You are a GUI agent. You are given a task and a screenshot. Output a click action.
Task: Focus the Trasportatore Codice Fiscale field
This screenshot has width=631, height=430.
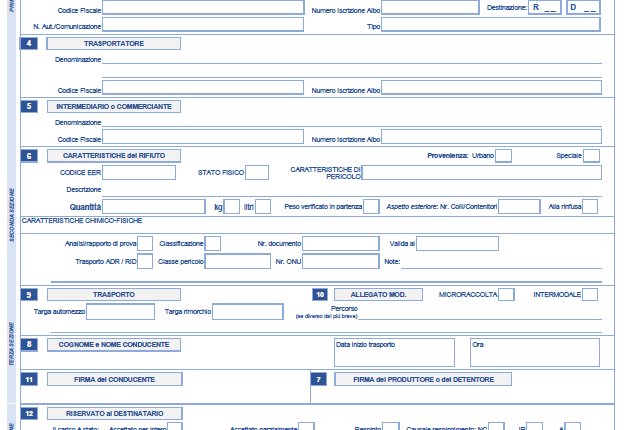[203, 88]
